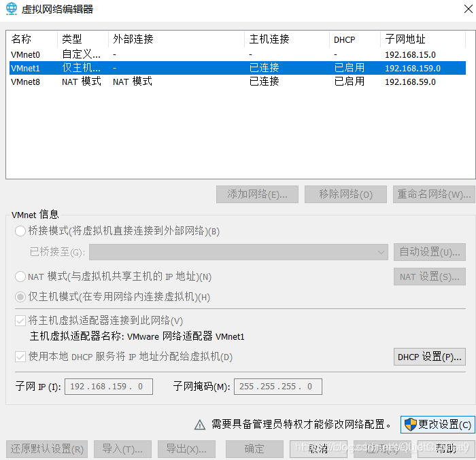Click 自定义 type cell of VMnet0
The height and width of the screenshot is (460, 476).
pos(81,54)
